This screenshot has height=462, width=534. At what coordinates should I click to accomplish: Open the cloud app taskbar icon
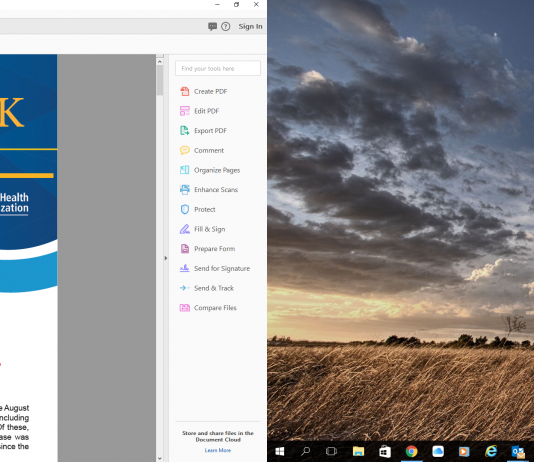[x=438, y=451]
